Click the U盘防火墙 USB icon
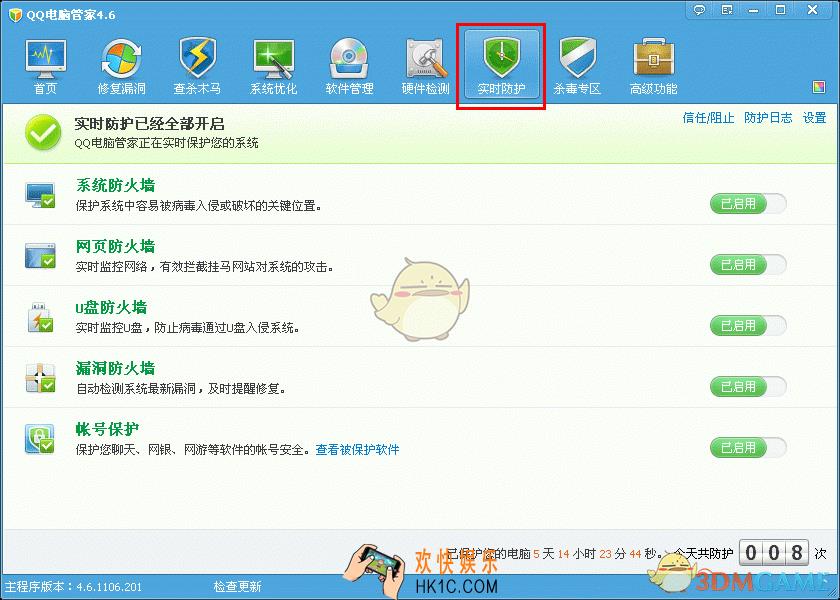Screen dimensions: 840x600 point(40,317)
